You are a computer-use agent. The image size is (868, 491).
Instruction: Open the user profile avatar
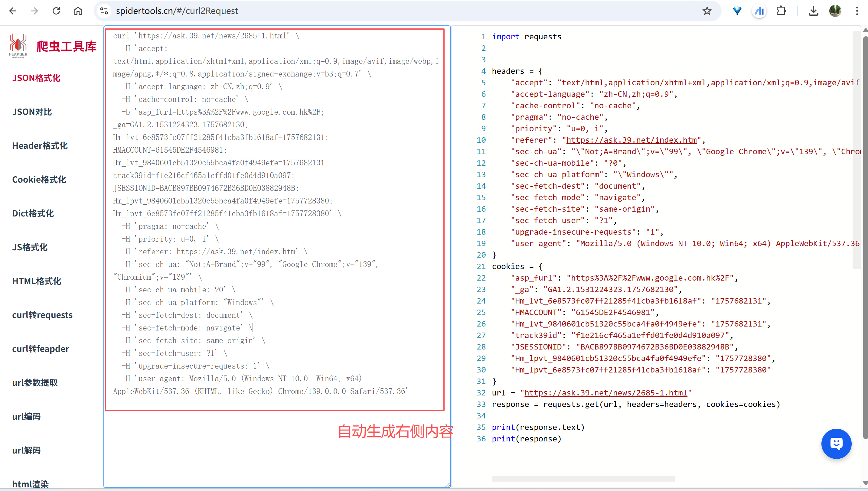835,11
